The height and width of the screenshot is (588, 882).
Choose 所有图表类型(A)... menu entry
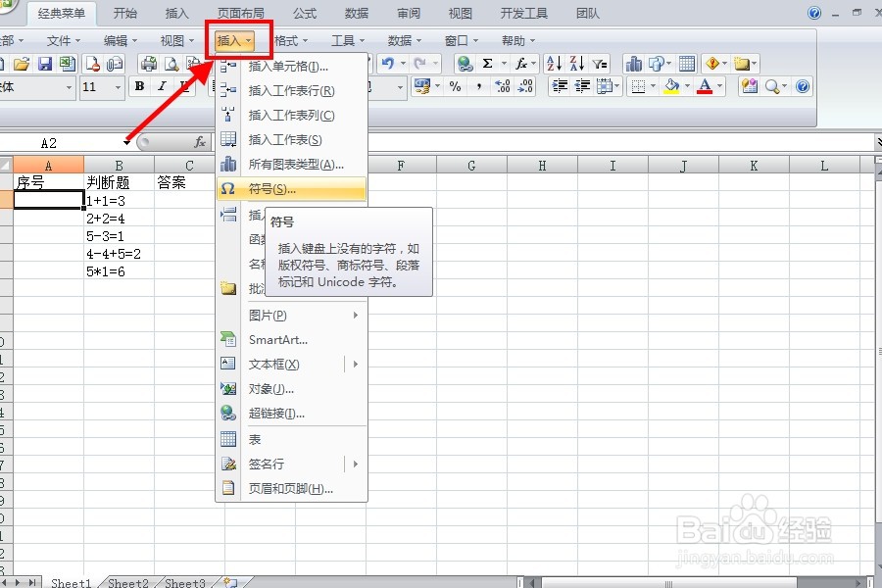(x=291, y=165)
